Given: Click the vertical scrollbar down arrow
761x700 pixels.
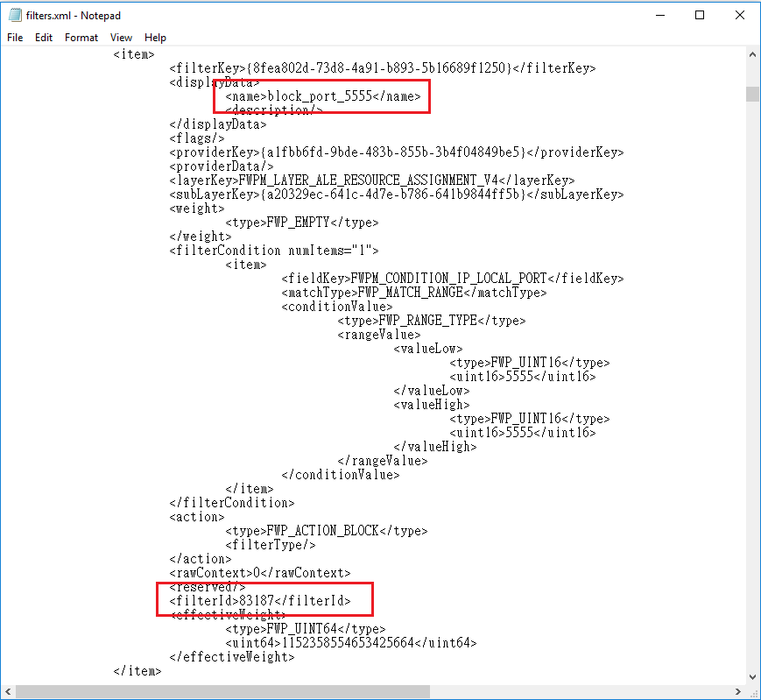Looking at the screenshot, I should coord(753,677).
